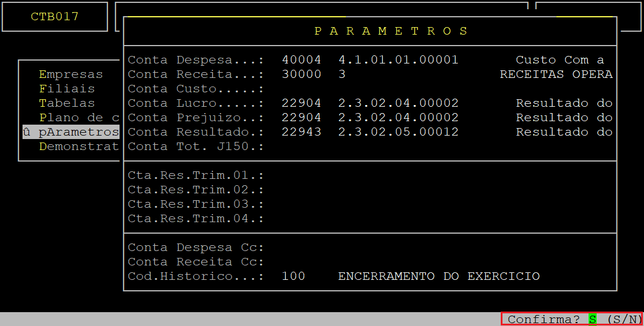Image resolution: width=644 pixels, height=326 pixels.
Task: Select highlighted pArametros menu entry
Action: [x=78, y=132]
